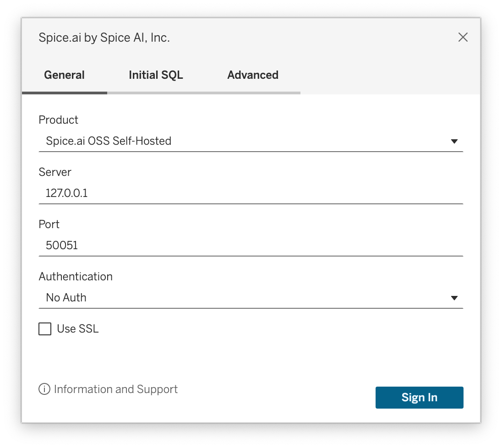The height and width of the screenshot is (448, 502).
Task: Click the circled info icon
Action: pos(44,389)
